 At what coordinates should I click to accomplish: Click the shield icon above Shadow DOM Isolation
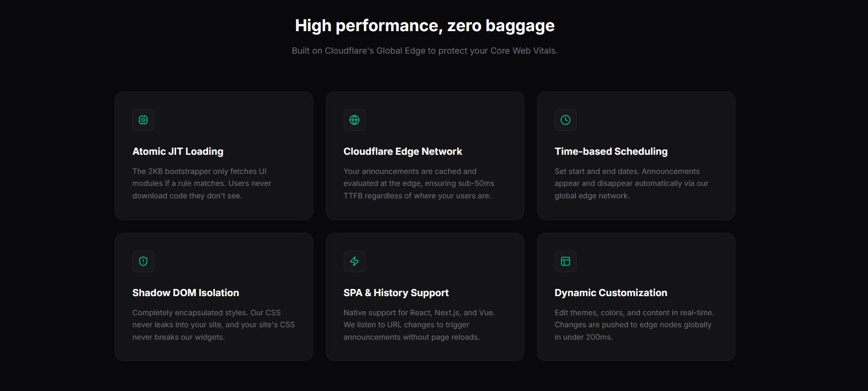[143, 261]
